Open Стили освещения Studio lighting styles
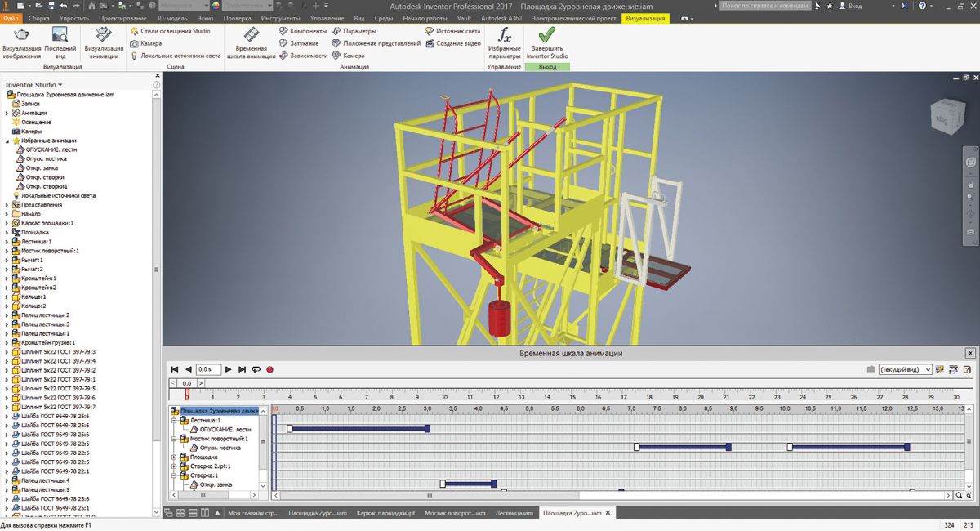 [170, 31]
